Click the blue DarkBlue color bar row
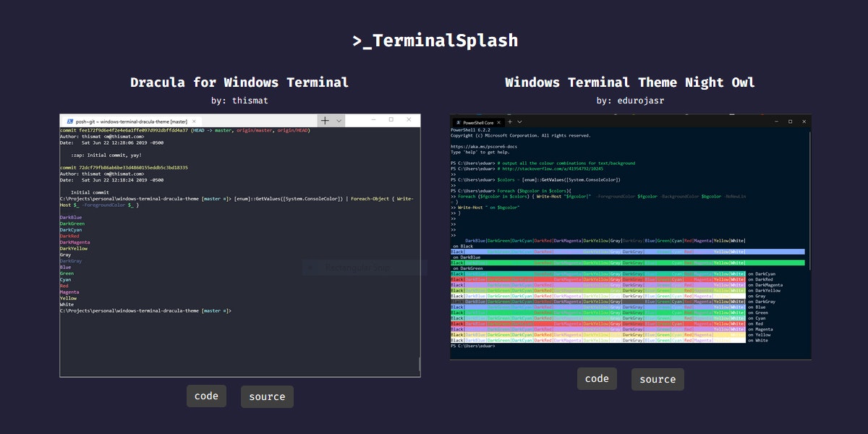The height and width of the screenshot is (434, 868). point(629,252)
